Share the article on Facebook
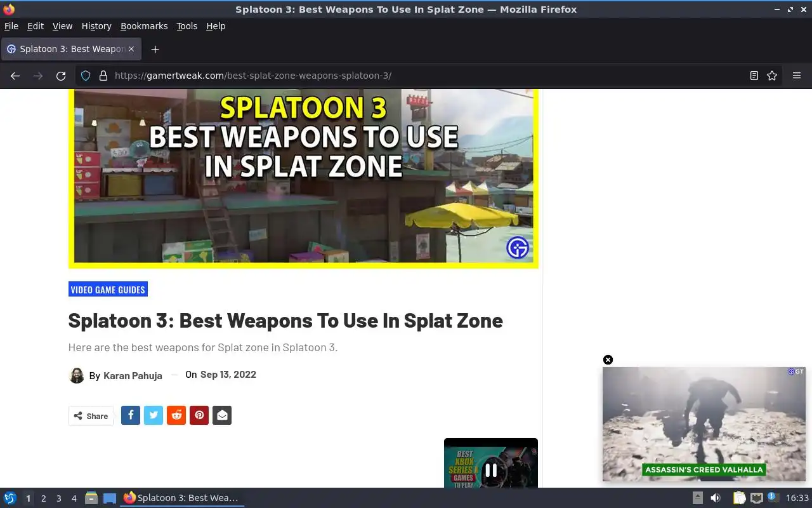The height and width of the screenshot is (508, 812). click(x=131, y=415)
